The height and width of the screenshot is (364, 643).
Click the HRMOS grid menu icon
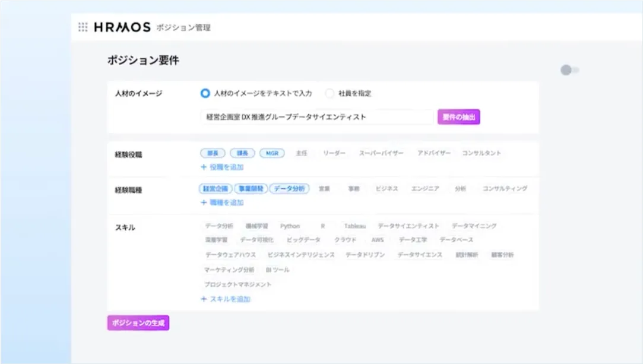tap(83, 27)
